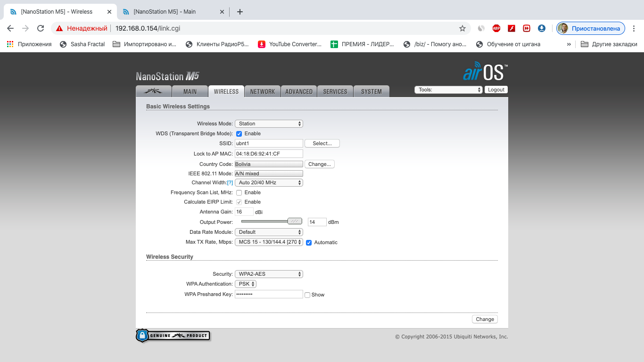Open the WPA Authentication dropdown
The height and width of the screenshot is (362, 644).
246,284
